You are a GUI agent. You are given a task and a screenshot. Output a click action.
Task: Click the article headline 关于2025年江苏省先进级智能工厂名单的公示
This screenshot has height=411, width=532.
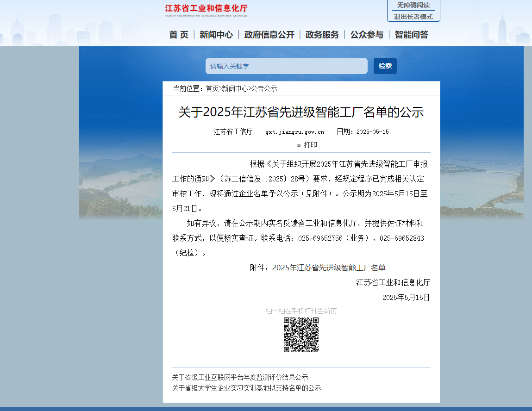pos(301,112)
